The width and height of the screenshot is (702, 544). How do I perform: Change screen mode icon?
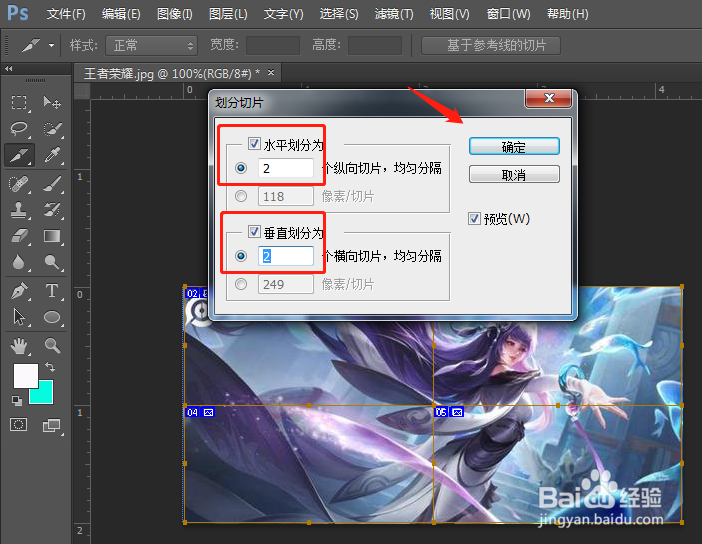tap(52, 425)
